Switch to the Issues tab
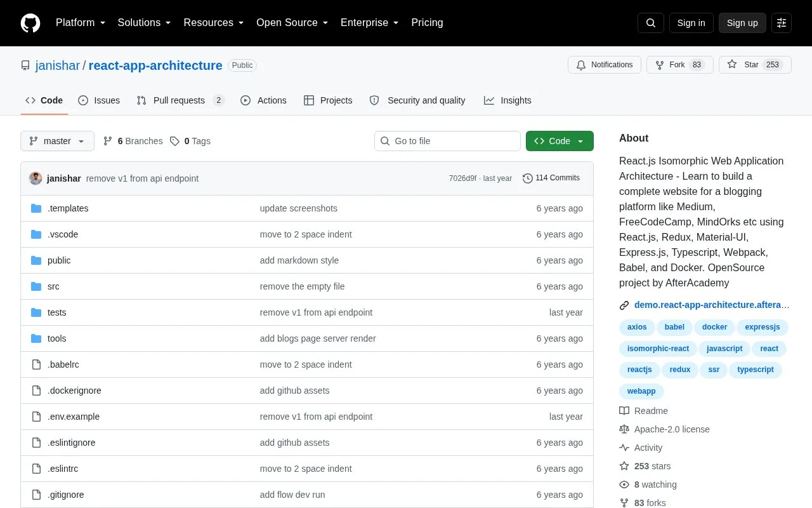812x508 pixels. 99,100
